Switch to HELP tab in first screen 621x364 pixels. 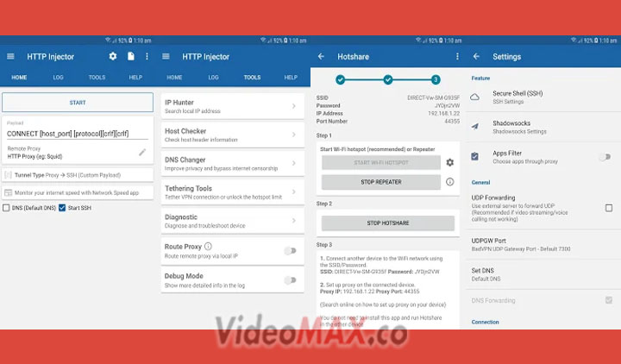coord(135,78)
